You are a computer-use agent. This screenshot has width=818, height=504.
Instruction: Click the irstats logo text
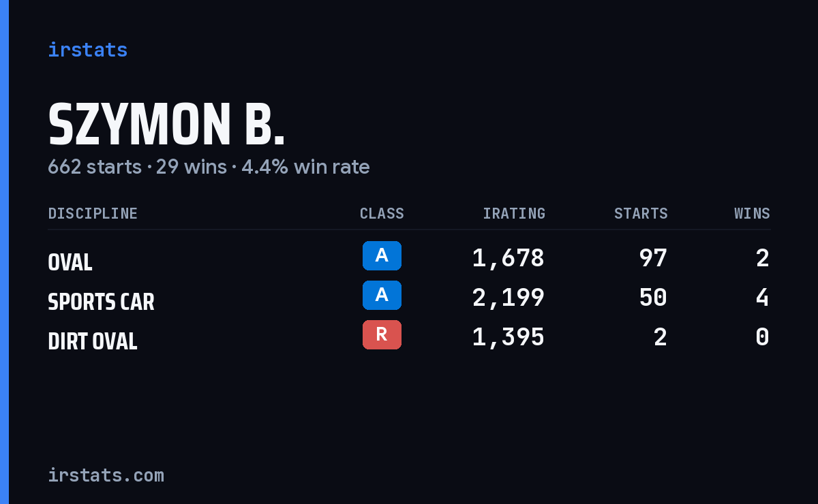click(87, 50)
